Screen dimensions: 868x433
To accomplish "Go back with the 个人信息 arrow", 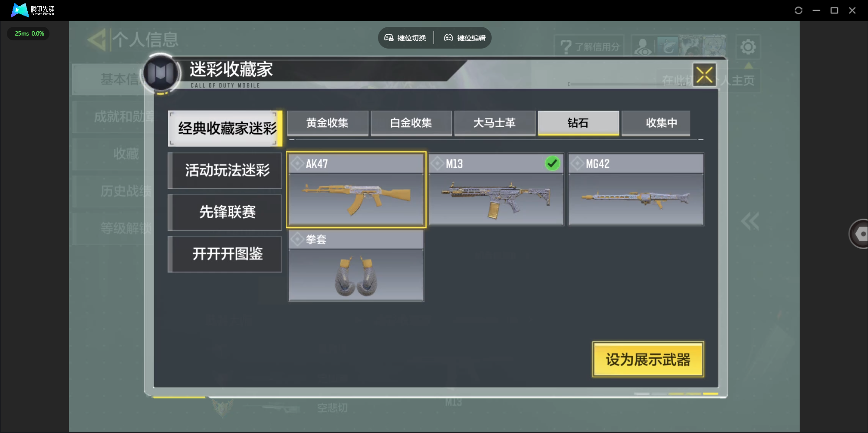I will point(97,40).
